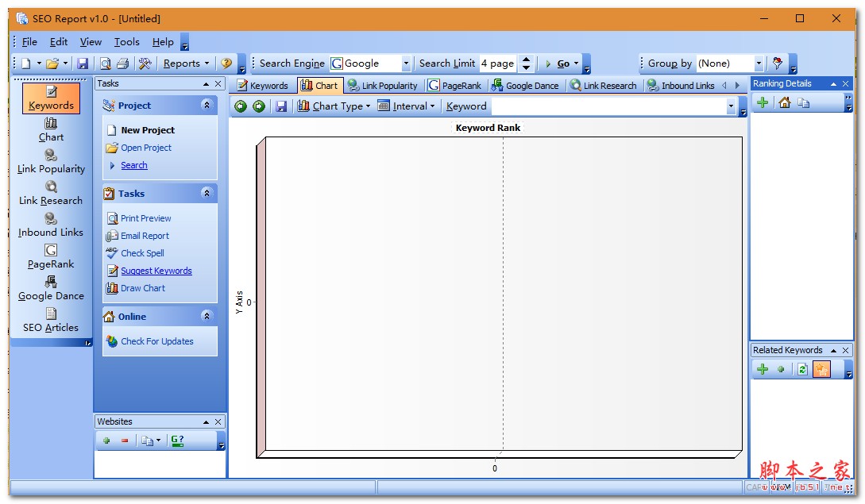Screen dimensions: 865x504
Task: Click the green add icon in Websites panel
Action: [106, 440]
